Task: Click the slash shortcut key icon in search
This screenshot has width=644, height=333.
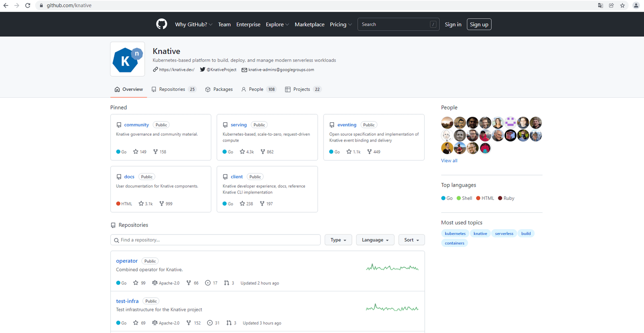Action: pos(433,25)
